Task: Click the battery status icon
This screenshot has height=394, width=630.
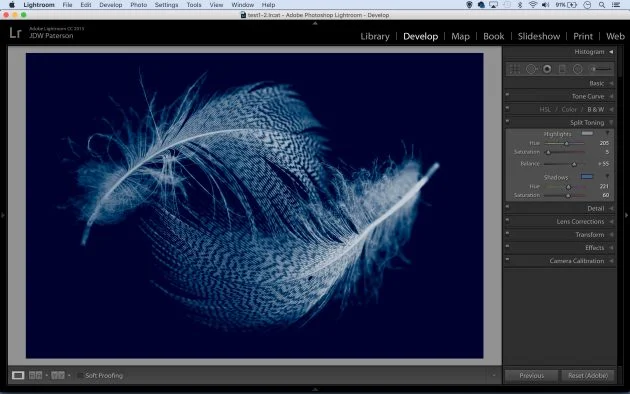Action: (x=572, y=5)
